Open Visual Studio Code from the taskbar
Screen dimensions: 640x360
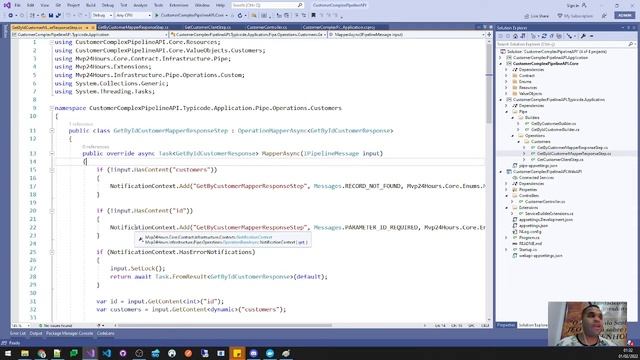107,353
